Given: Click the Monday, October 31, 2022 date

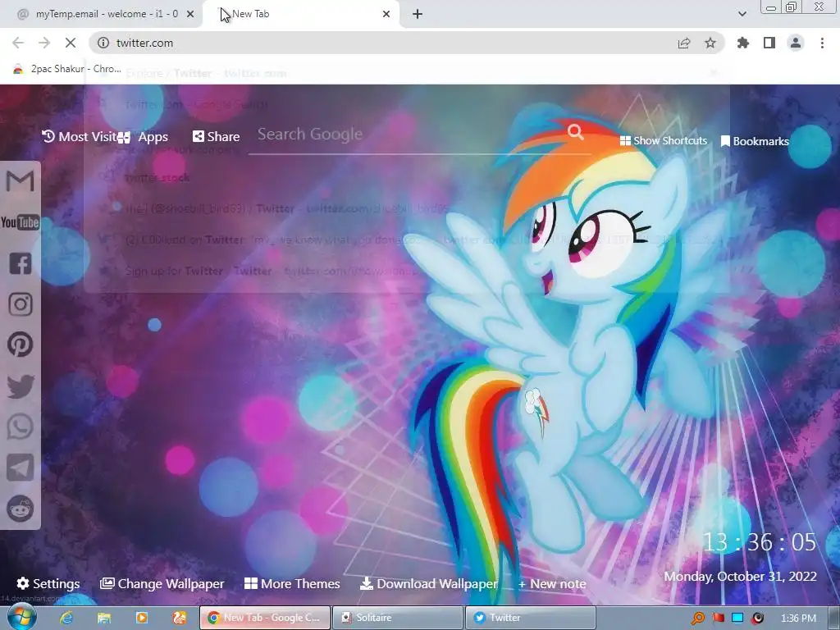Looking at the screenshot, I should [x=740, y=577].
